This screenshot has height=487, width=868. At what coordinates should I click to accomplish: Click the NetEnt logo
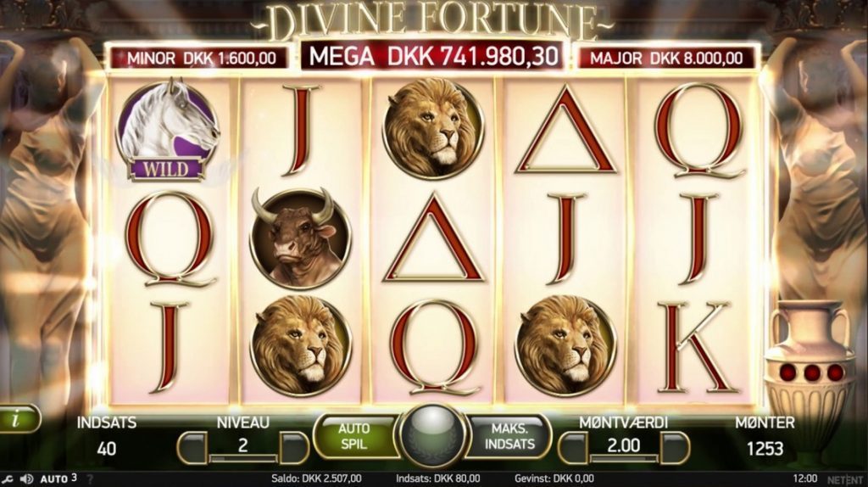coord(844,479)
